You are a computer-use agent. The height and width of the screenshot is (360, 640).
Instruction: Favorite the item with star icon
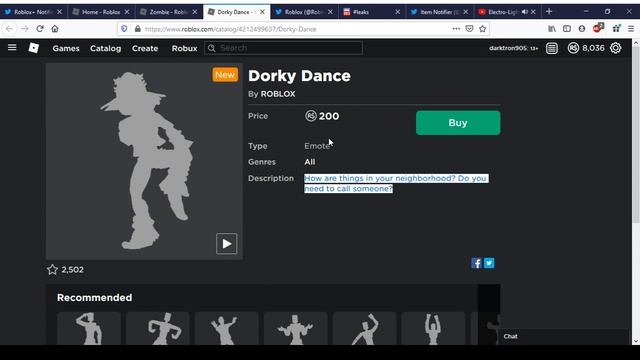(52, 269)
